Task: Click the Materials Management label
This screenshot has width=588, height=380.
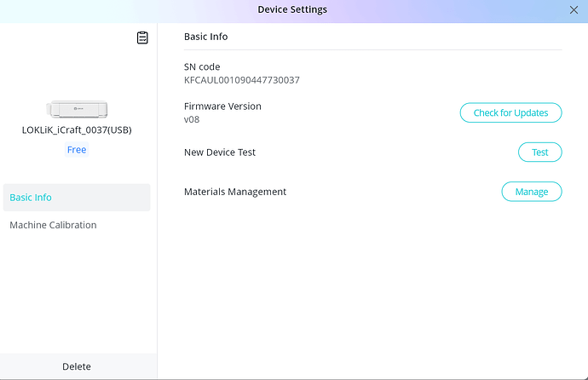Action: coord(235,192)
